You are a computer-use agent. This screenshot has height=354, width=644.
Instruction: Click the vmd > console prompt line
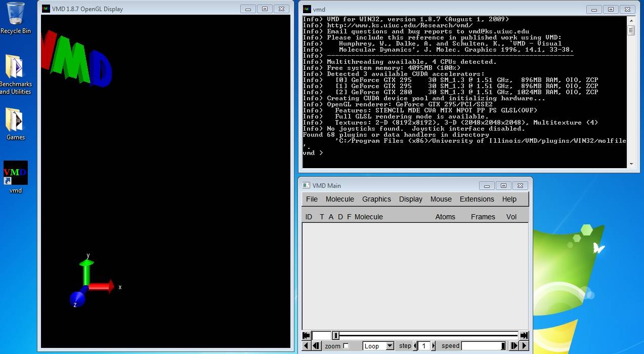click(x=313, y=152)
